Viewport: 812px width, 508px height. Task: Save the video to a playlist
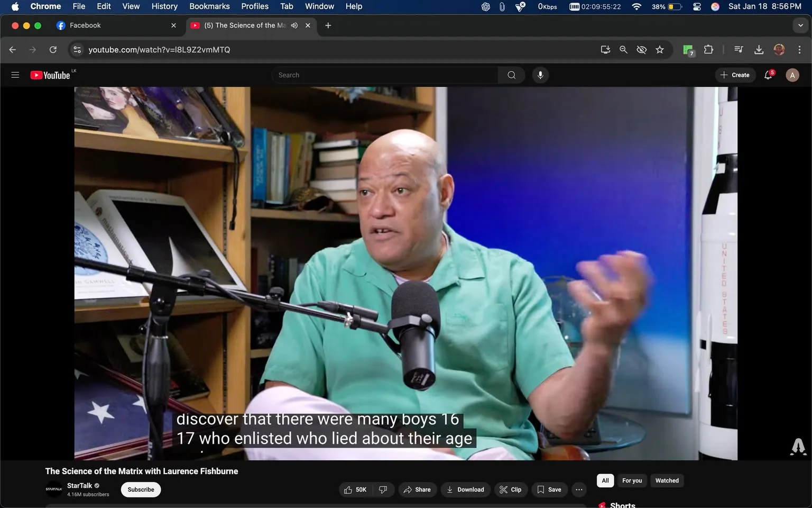549,489
